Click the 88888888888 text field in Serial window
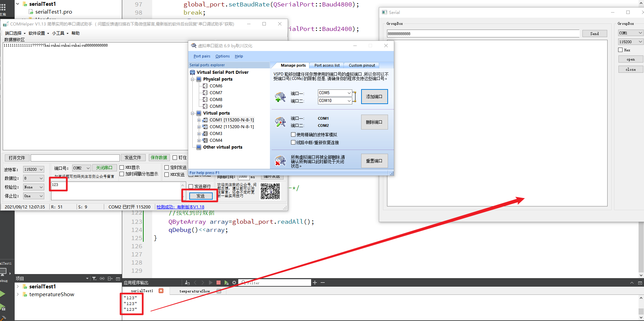This screenshot has width=644, height=321. 483,34
